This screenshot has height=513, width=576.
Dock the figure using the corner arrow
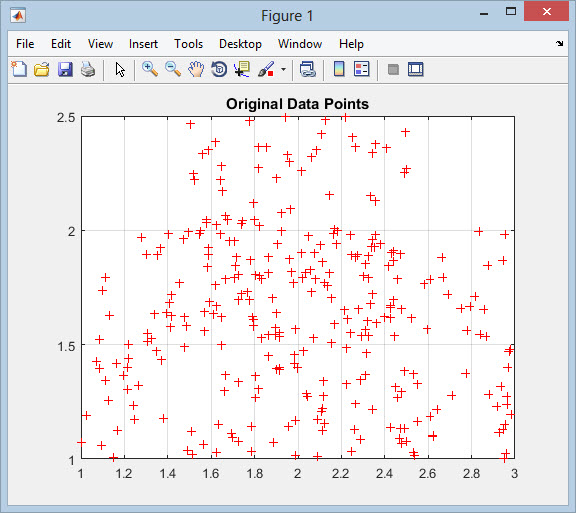(x=559, y=43)
